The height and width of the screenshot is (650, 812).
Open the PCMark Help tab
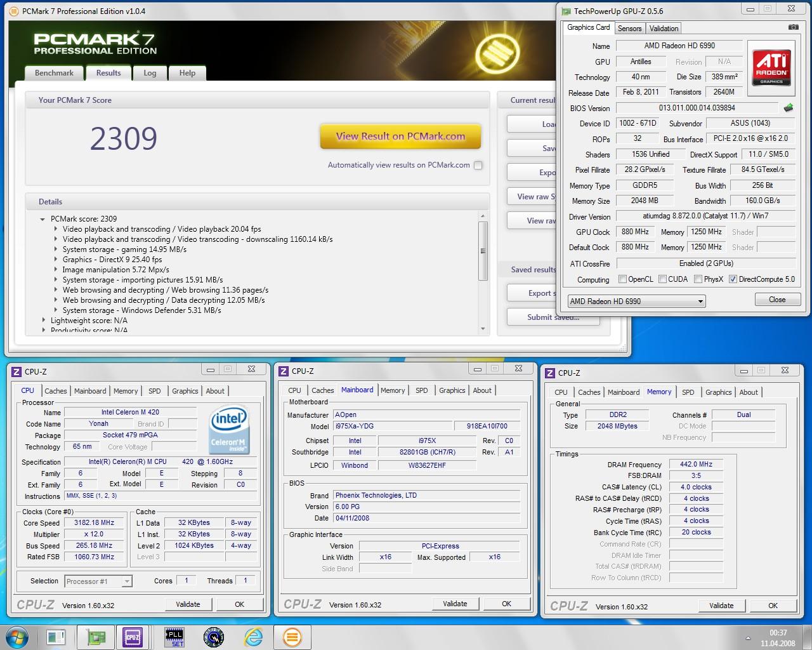click(x=187, y=73)
